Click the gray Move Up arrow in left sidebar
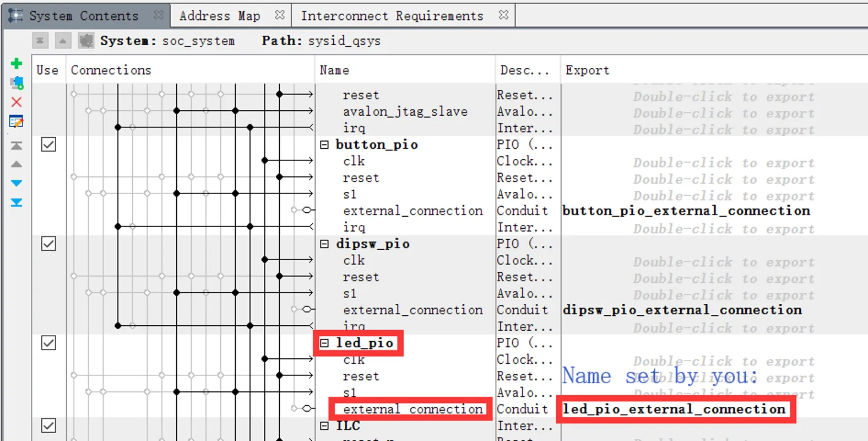Viewport: 868px width, 441px height. click(17, 164)
